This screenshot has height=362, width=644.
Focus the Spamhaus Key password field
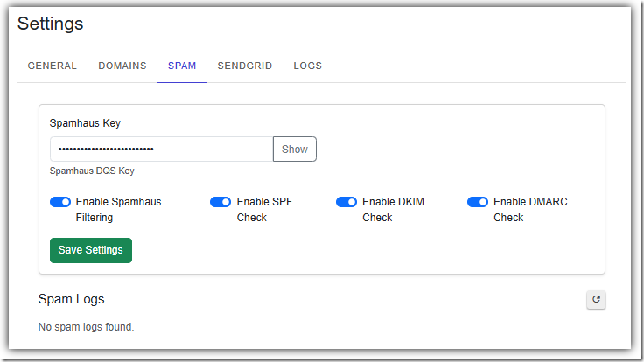pyautogui.click(x=161, y=149)
